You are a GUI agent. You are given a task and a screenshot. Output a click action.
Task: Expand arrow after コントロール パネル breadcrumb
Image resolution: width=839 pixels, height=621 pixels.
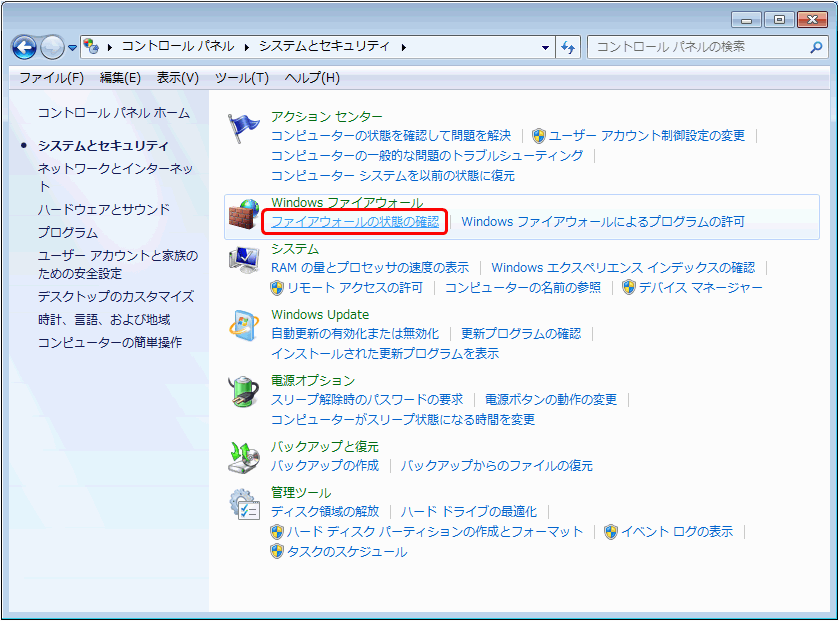tap(247, 48)
